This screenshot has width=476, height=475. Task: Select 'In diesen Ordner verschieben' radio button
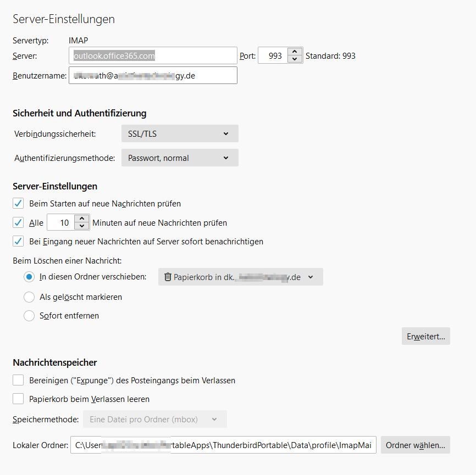(29, 277)
